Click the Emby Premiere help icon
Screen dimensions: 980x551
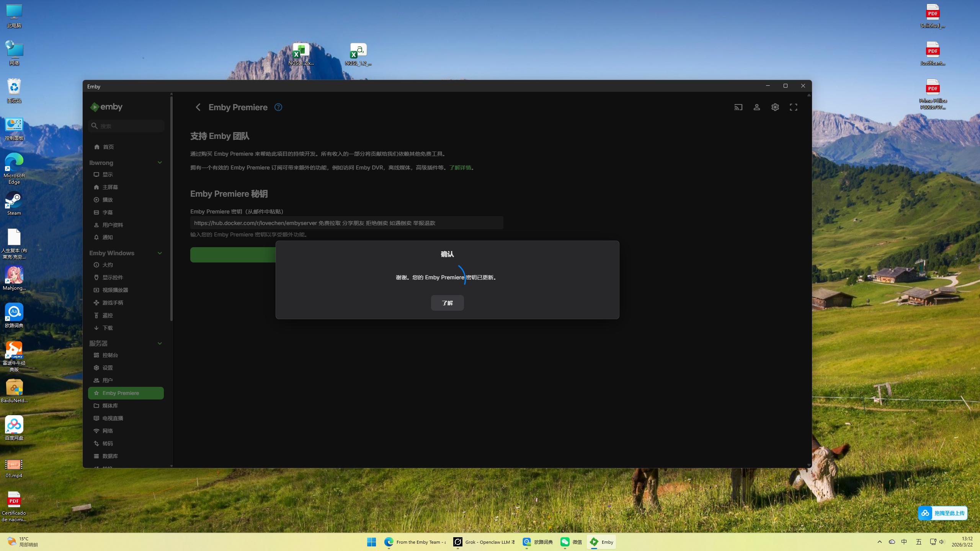[x=278, y=107]
